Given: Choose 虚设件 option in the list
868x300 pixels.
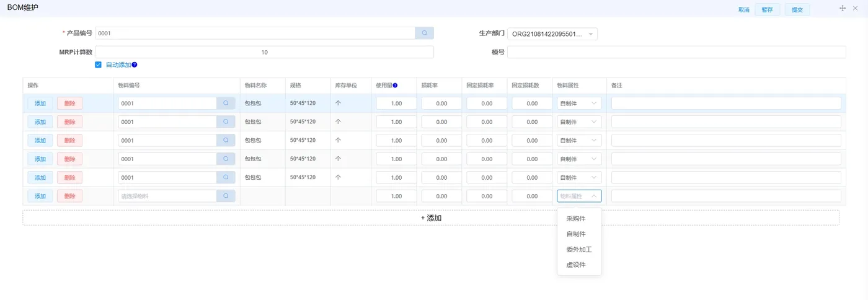Looking at the screenshot, I should pos(579,265).
